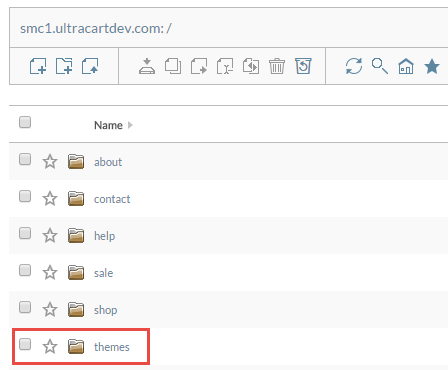
Task: Create a new folder with toolbar icon
Action: point(64,66)
